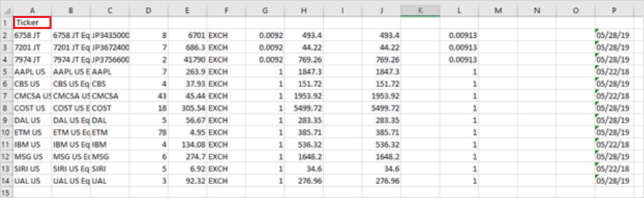This screenshot has width=644, height=198.
Task: Select column D header
Action: [149, 11]
